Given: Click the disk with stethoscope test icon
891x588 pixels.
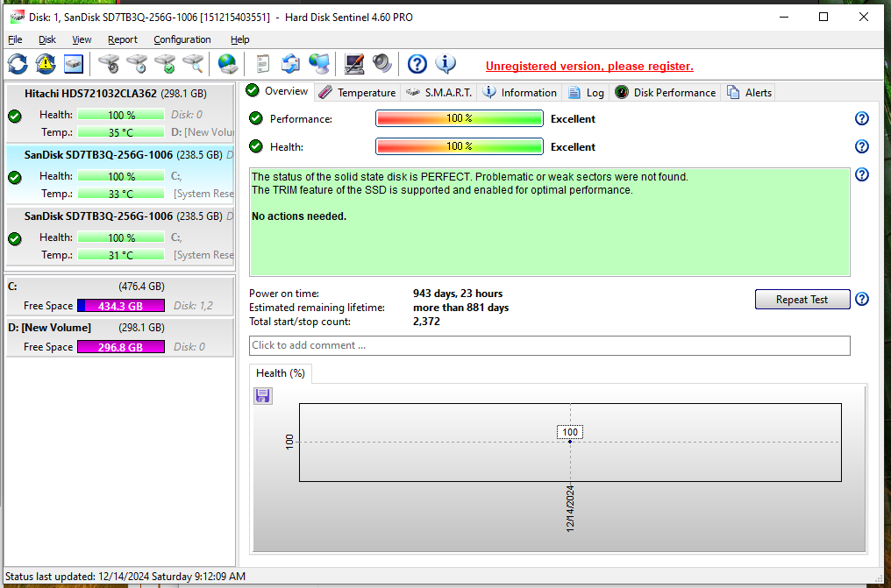Looking at the screenshot, I should coord(109,64).
